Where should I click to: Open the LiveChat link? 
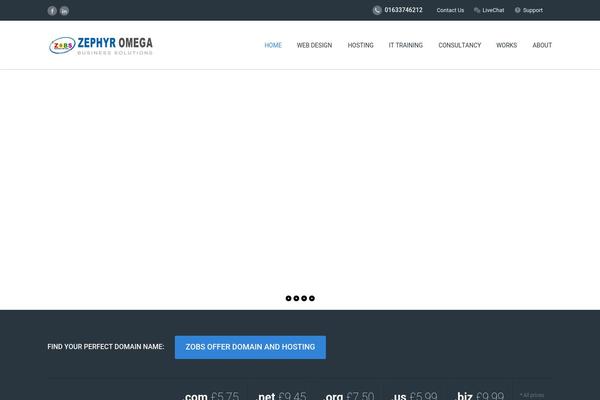pyautogui.click(x=493, y=10)
